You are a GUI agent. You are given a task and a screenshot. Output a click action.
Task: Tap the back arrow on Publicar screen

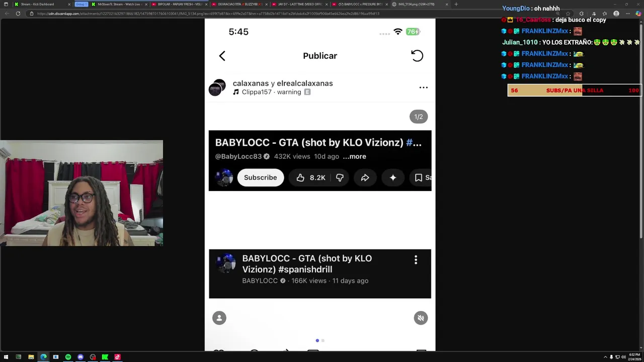pyautogui.click(x=222, y=56)
